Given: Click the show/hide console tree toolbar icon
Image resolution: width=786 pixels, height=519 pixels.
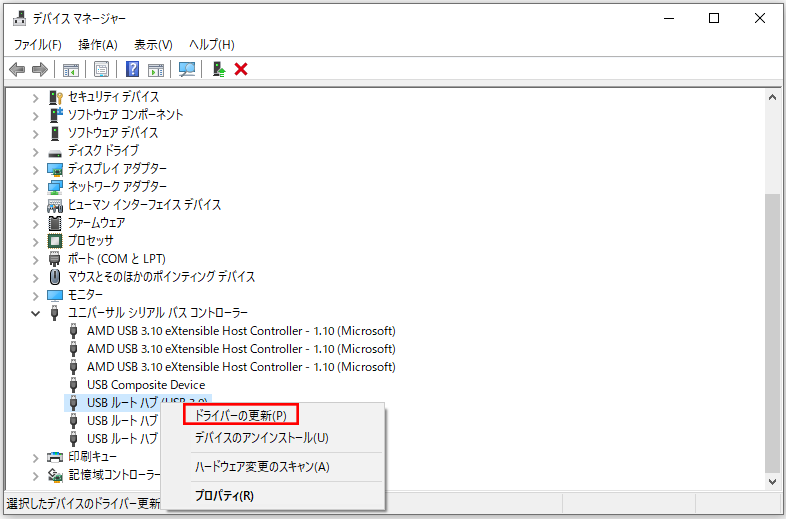Looking at the screenshot, I should (71, 69).
